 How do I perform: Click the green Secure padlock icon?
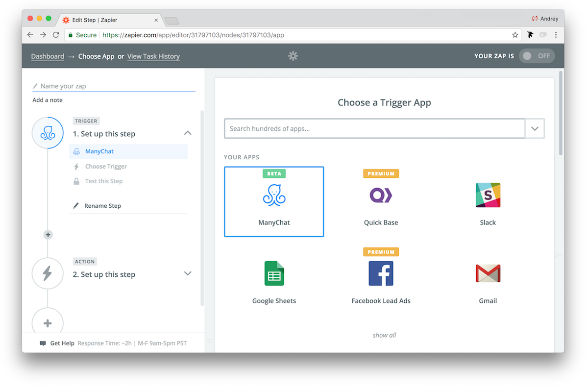(x=71, y=35)
